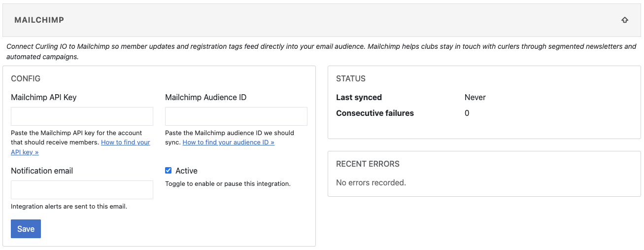The height and width of the screenshot is (250, 644).
Task: Click the 'Mailchimp Audience ID' field label
Action: [x=206, y=97]
